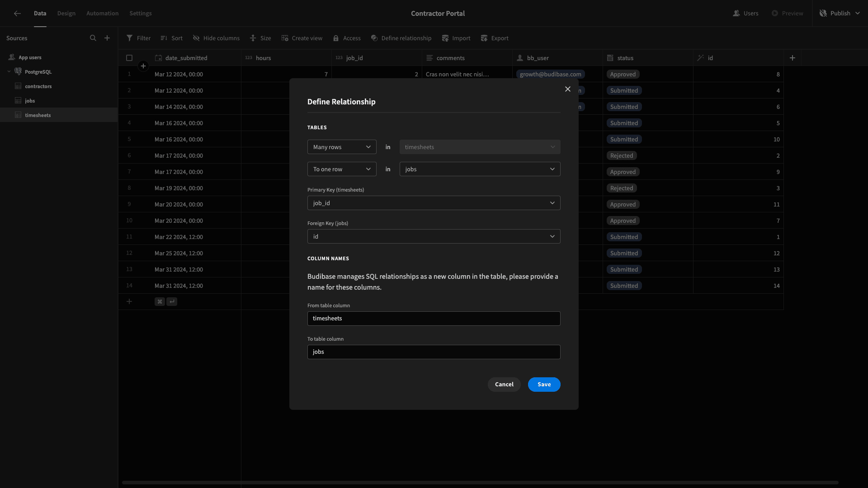Click Hide columns toolbar label
The width and height of the screenshot is (868, 488).
(x=222, y=38)
